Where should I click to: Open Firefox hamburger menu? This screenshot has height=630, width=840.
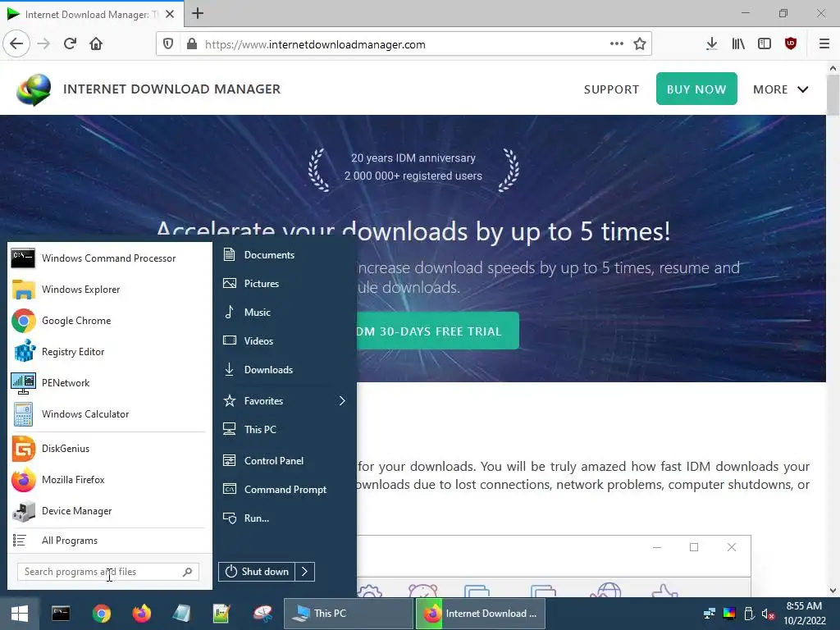coord(824,44)
